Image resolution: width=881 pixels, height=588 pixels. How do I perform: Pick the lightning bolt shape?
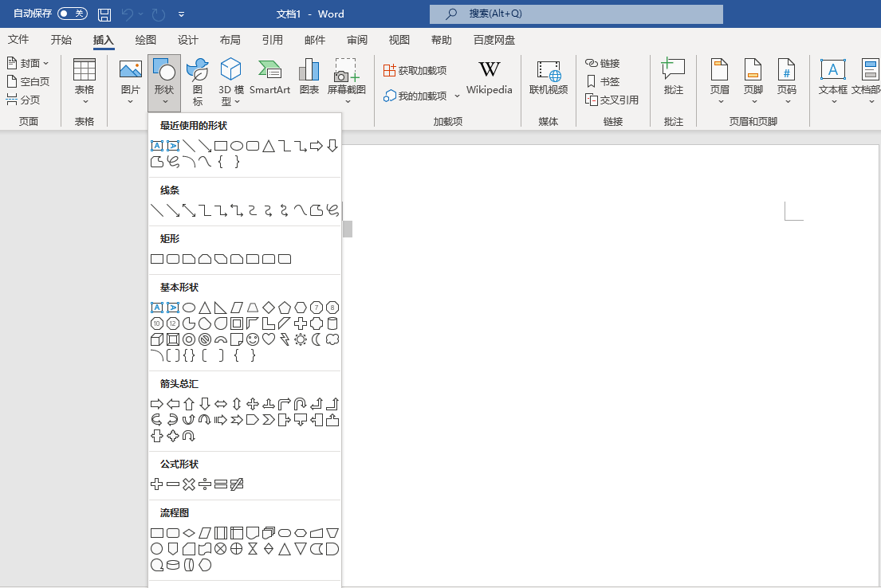[x=285, y=339]
